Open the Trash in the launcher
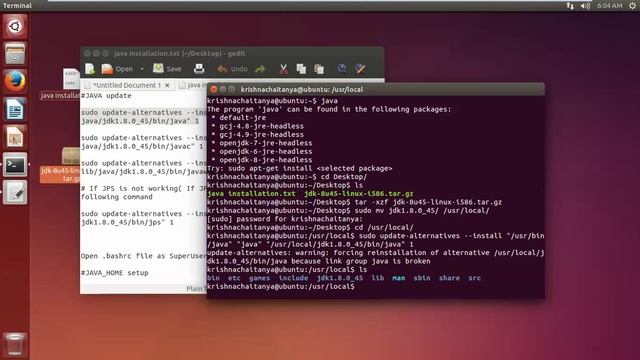Image resolution: width=640 pixels, height=360 pixels. pos(15,344)
